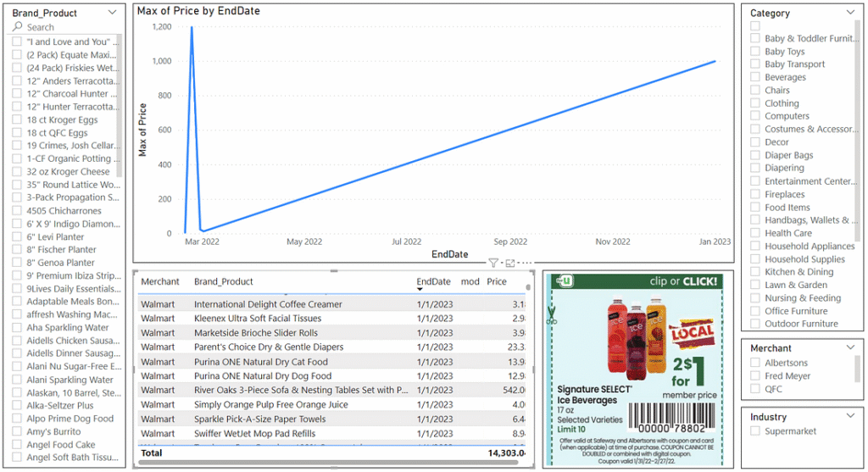
Task: Collapse the Brand_Product slicer chevron
Action: [113, 12]
